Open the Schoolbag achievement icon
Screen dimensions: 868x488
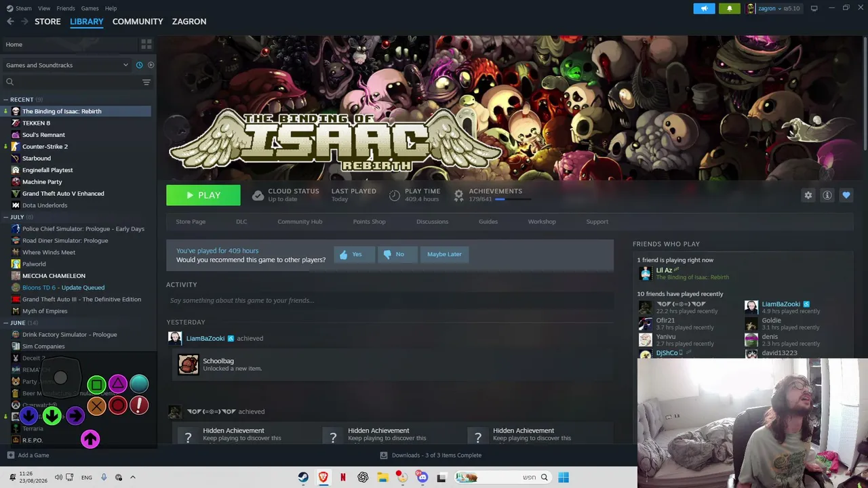click(188, 365)
